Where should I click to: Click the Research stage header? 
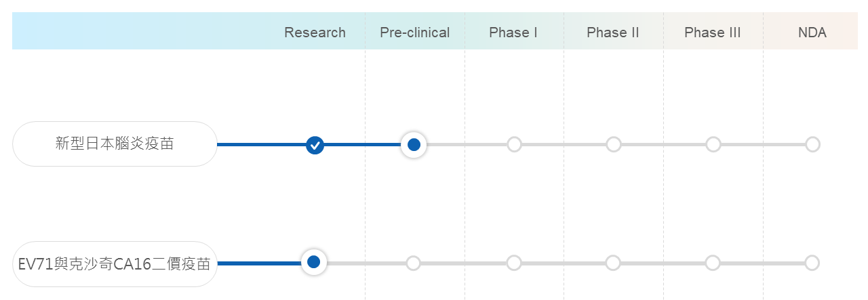[x=315, y=33]
